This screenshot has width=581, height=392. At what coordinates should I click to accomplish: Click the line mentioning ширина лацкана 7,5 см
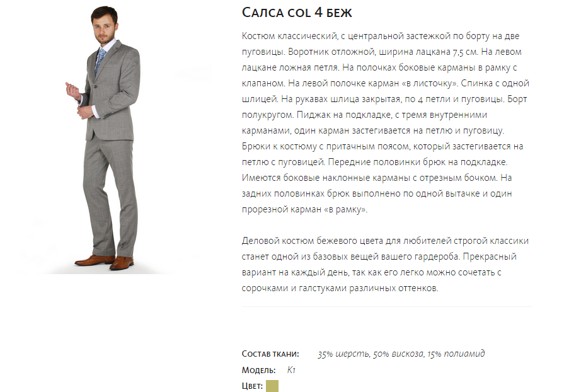[382, 52]
